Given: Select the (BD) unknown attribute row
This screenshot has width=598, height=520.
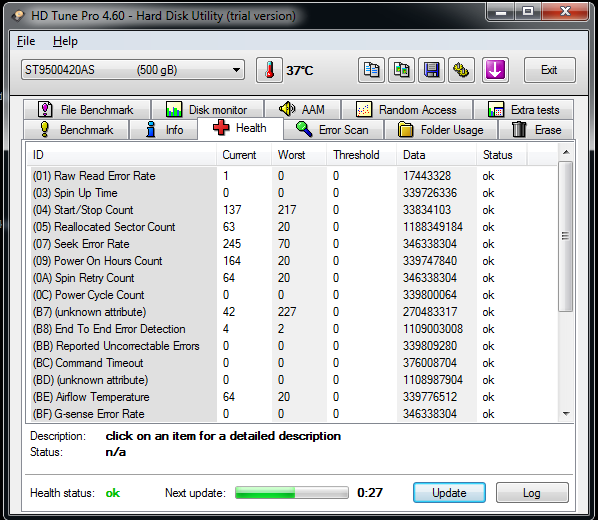Looking at the screenshot, I should (292, 380).
